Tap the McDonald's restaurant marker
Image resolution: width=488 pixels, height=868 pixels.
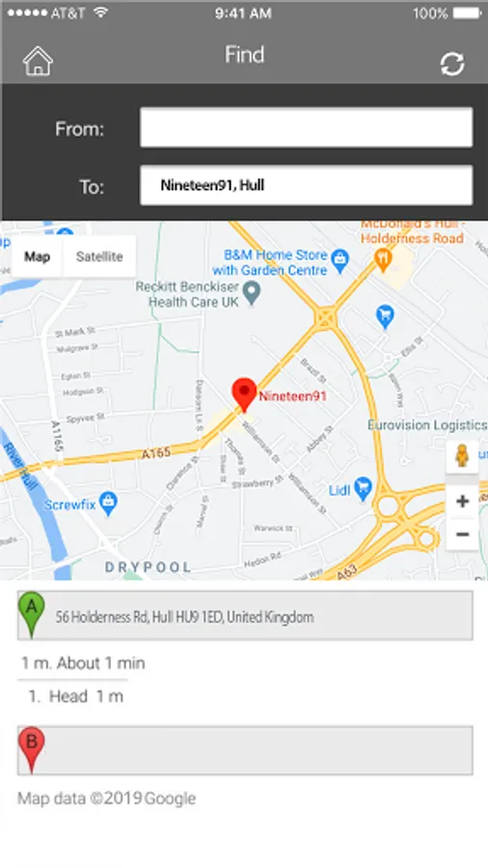pos(382,259)
